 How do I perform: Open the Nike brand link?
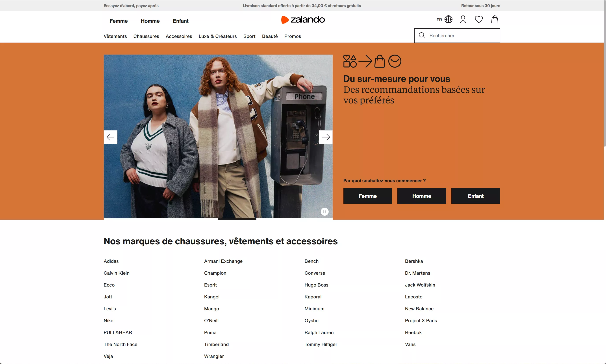(108, 321)
